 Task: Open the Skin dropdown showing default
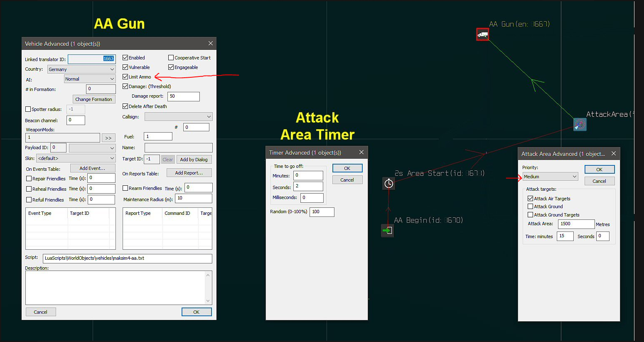coord(76,158)
